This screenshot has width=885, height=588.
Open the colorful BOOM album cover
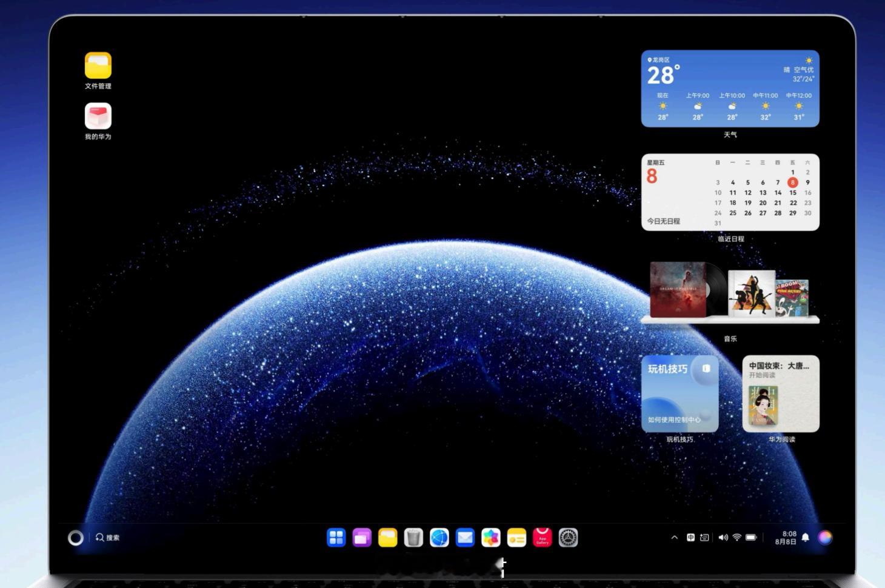pyautogui.click(x=793, y=298)
